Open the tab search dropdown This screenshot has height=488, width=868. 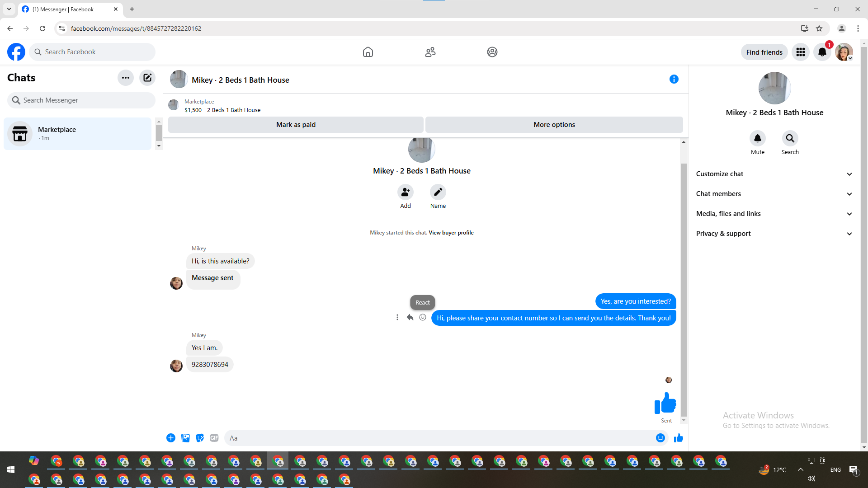9,9
